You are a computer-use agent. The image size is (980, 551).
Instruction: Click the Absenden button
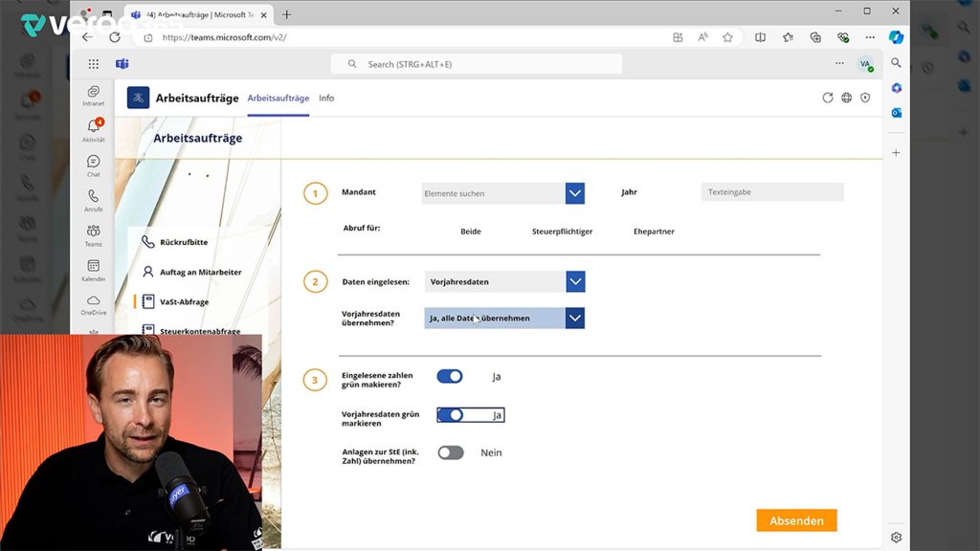(x=796, y=520)
